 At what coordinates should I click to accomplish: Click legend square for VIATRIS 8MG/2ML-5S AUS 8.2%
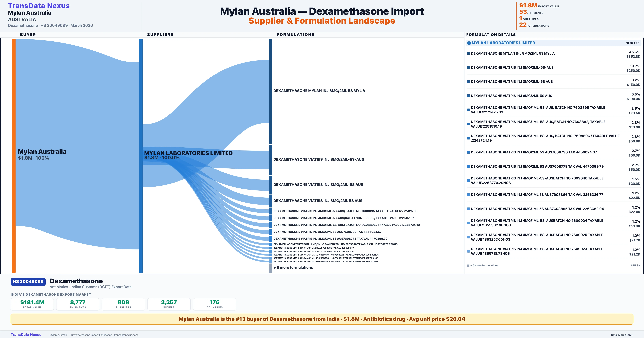point(468,82)
